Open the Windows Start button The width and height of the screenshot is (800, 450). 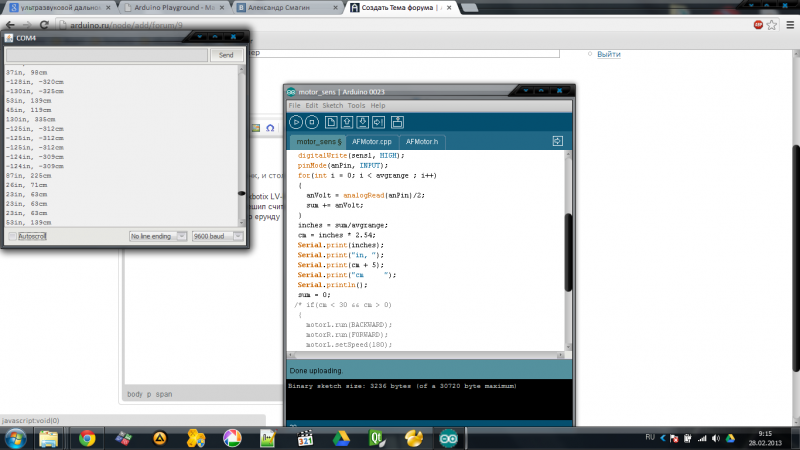click(x=15, y=439)
